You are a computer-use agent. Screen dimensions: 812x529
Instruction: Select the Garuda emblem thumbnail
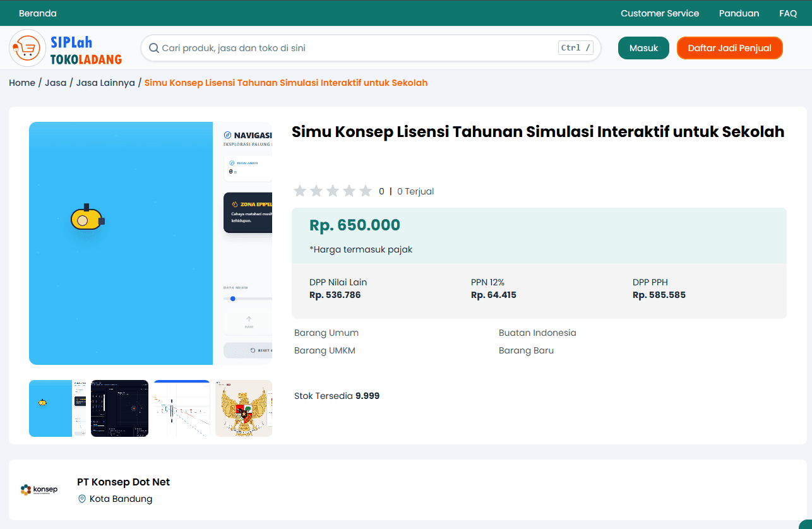point(243,408)
